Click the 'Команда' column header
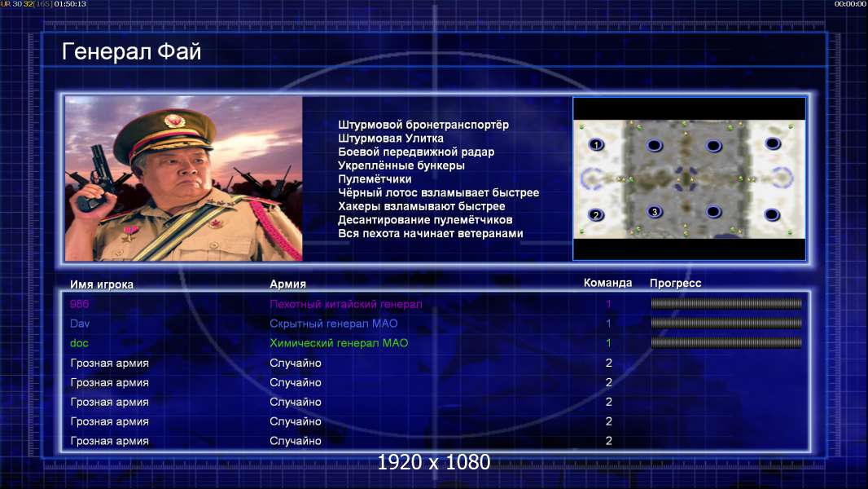868x489 pixels. tap(607, 283)
